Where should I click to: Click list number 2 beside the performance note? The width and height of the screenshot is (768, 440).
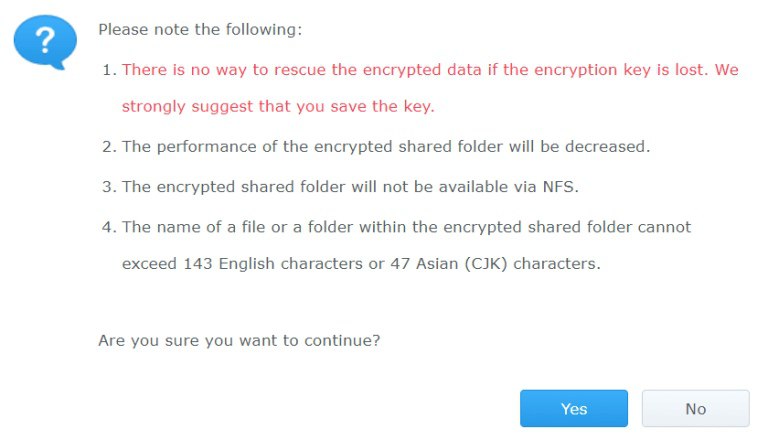point(109,146)
